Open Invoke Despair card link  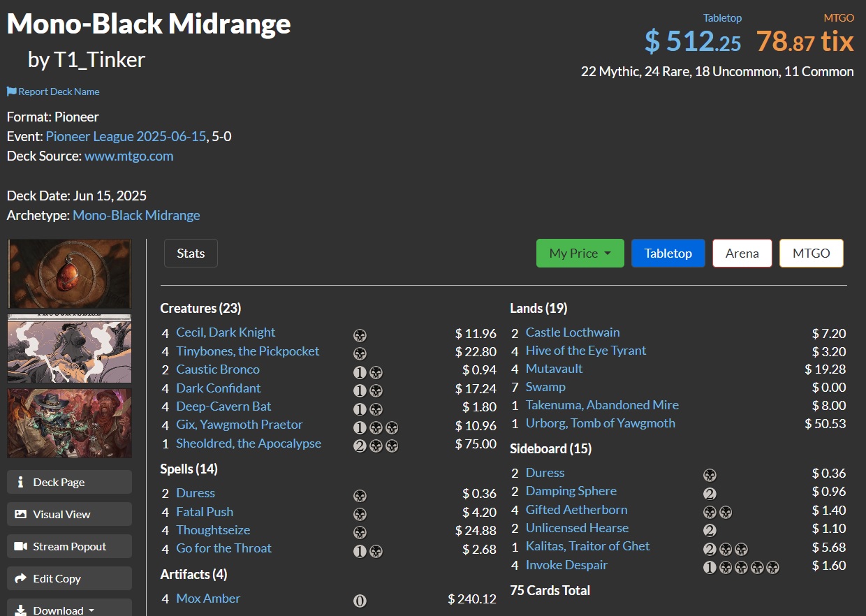[x=566, y=564]
